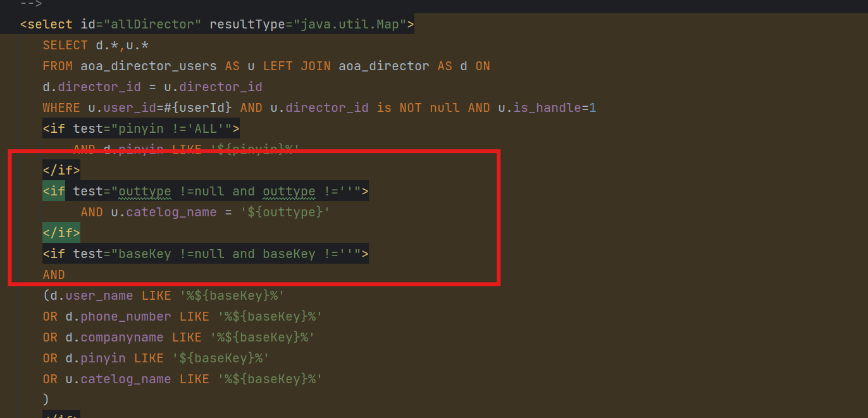Click the "resultType" attribute name

coord(247,25)
